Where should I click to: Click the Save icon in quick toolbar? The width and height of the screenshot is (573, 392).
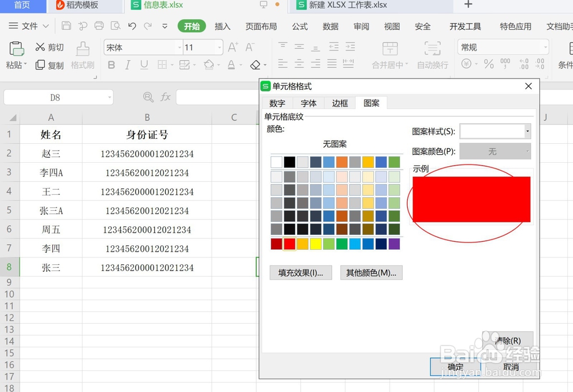[66, 26]
